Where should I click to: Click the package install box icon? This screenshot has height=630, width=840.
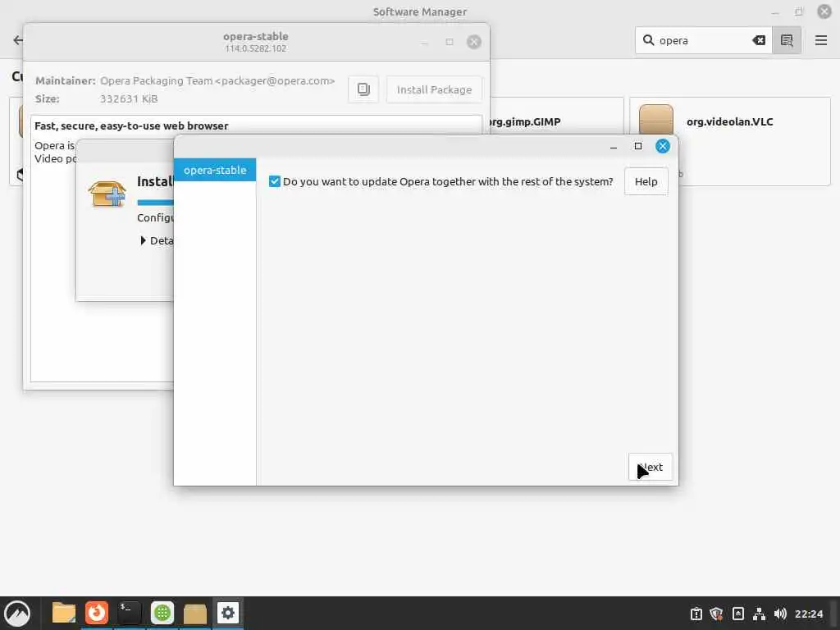pyautogui.click(x=107, y=194)
